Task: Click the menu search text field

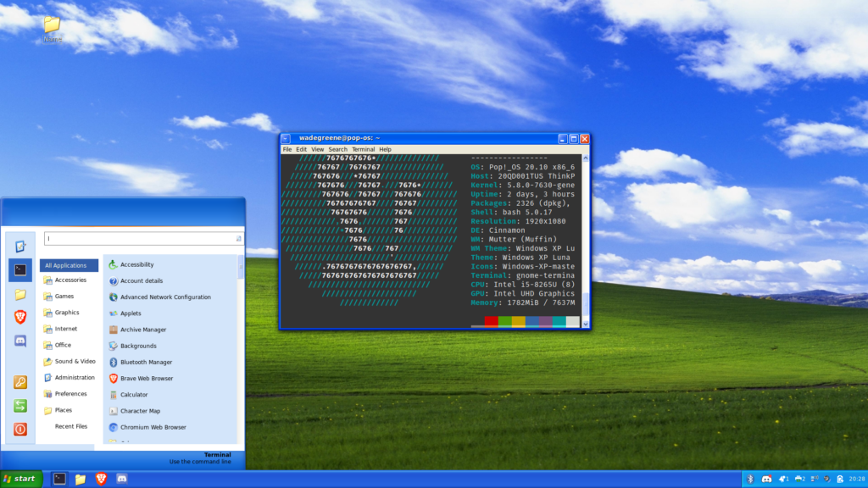Action: [143, 238]
